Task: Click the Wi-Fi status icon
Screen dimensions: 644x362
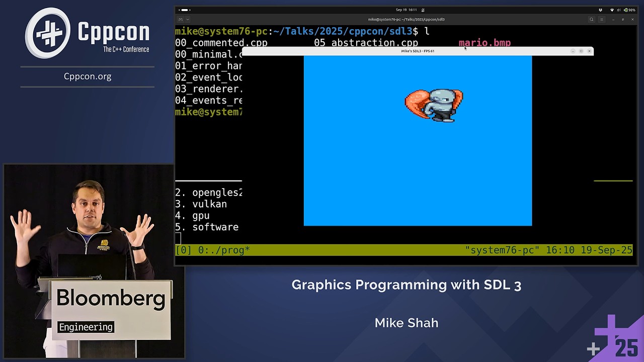Action: (x=612, y=10)
